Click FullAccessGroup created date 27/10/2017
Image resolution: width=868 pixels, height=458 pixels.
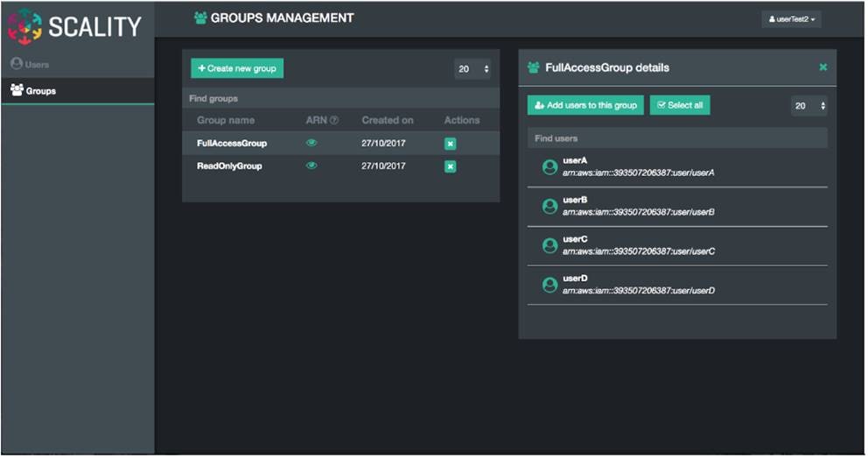point(383,143)
